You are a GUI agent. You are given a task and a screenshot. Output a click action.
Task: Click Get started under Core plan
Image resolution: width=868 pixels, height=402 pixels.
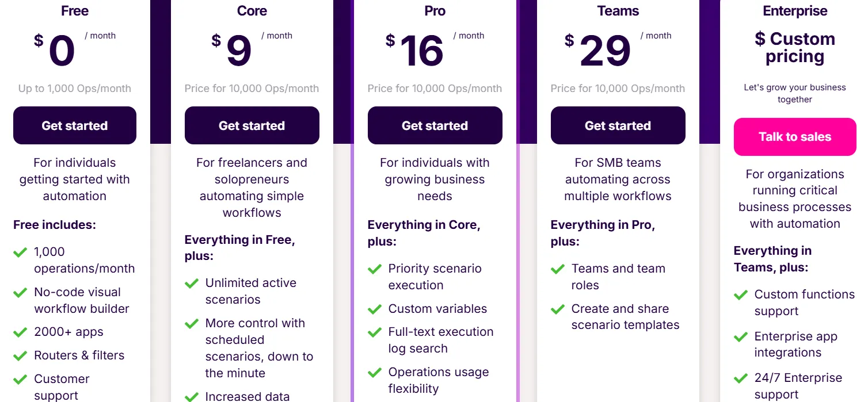(252, 125)
